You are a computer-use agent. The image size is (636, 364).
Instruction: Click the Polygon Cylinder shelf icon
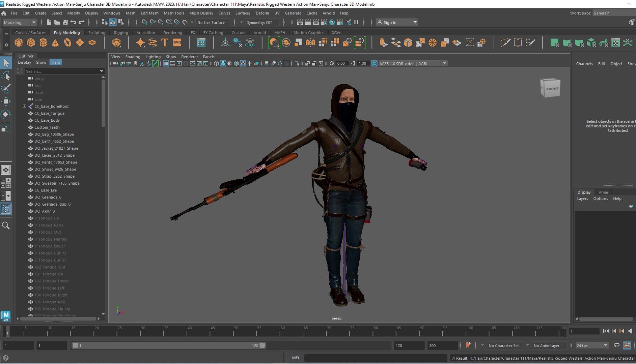pos(43,43)
